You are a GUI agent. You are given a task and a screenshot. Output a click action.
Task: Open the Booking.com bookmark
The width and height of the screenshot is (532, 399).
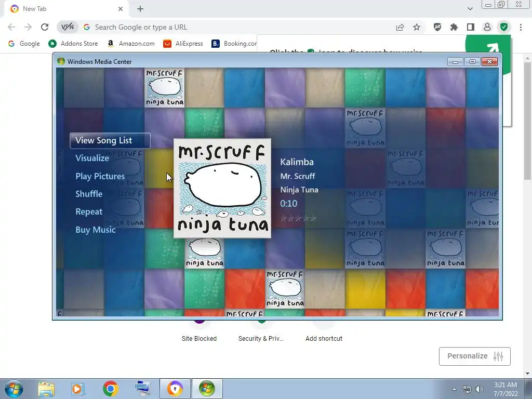[234, 44]
